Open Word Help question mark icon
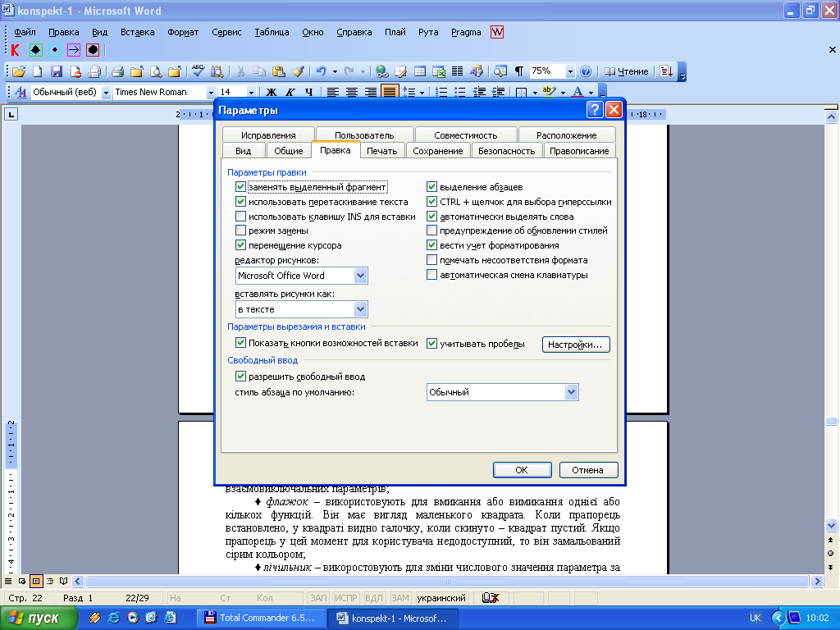 [x=586, y=71]
